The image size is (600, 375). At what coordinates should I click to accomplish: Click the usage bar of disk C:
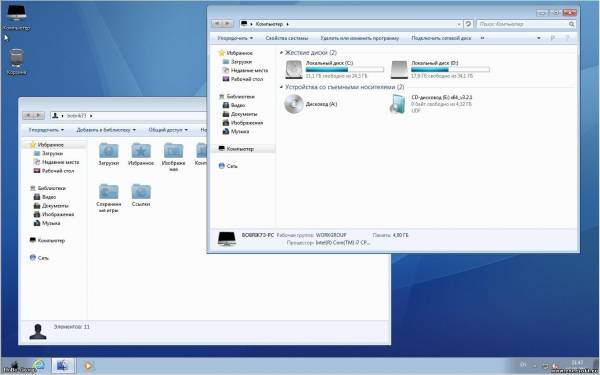pyautogui.click(x=345, y=70)
